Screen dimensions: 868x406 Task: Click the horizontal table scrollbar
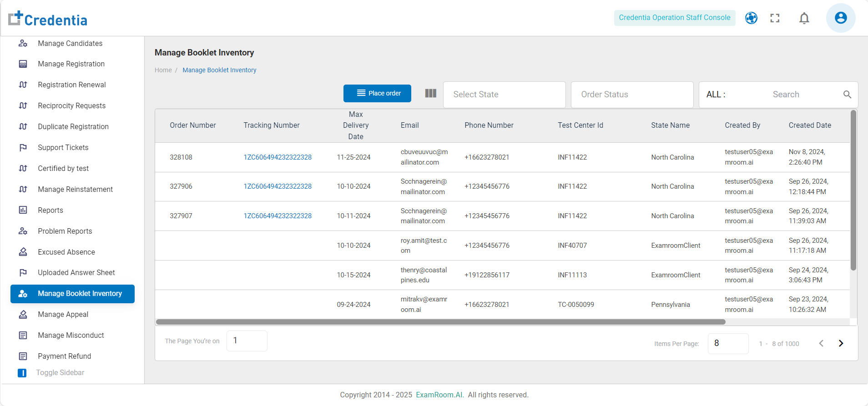pos(440,322)
